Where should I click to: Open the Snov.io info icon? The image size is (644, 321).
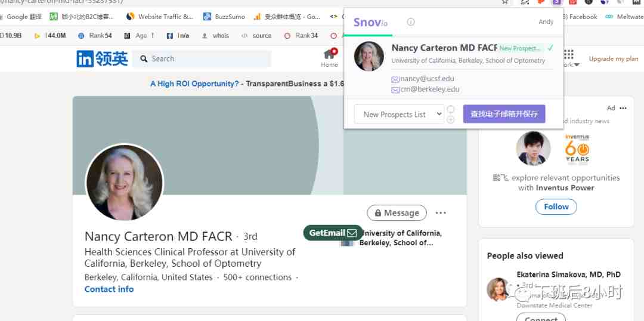coord(411,22)
